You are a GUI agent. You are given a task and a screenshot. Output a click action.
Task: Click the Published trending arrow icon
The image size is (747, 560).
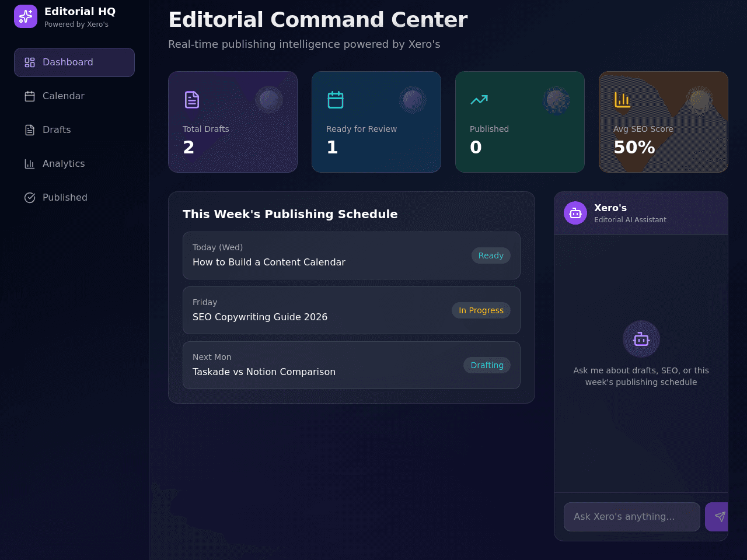[479, 100]
